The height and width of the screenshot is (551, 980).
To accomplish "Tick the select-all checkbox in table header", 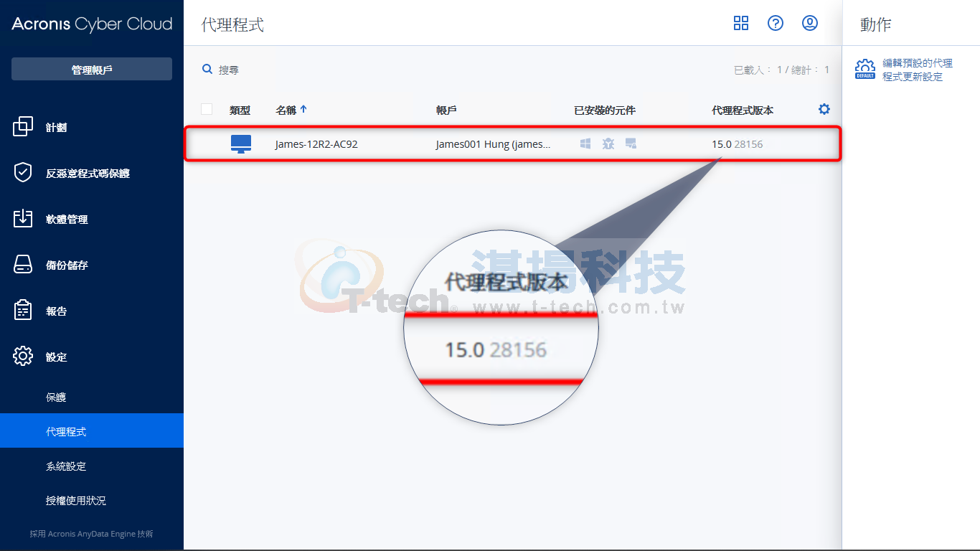I will [207, 109].
